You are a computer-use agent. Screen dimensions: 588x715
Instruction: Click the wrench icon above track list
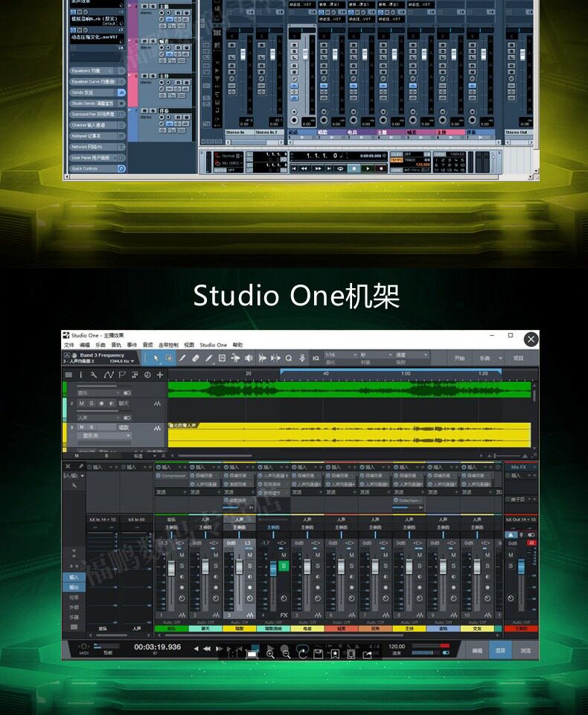coord(94,375)
